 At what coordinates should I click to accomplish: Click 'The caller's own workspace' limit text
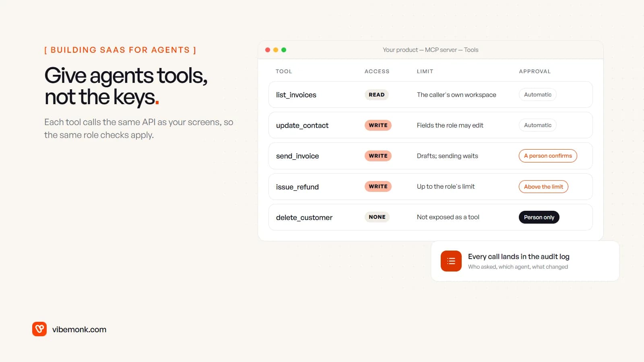pyautogui.click(x=456, y=95)
